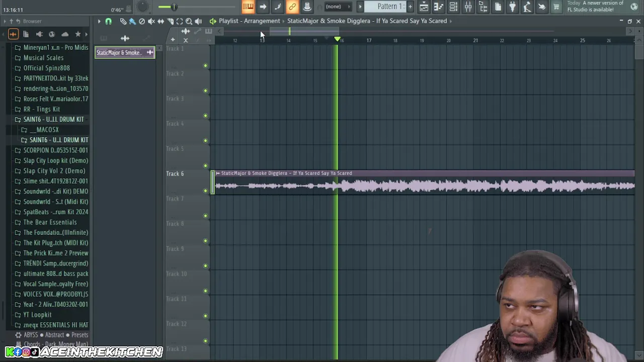The height and width of the screenshot is (362, 644).
Task: Open the Channel rack icon
Action: coord(453,7)
